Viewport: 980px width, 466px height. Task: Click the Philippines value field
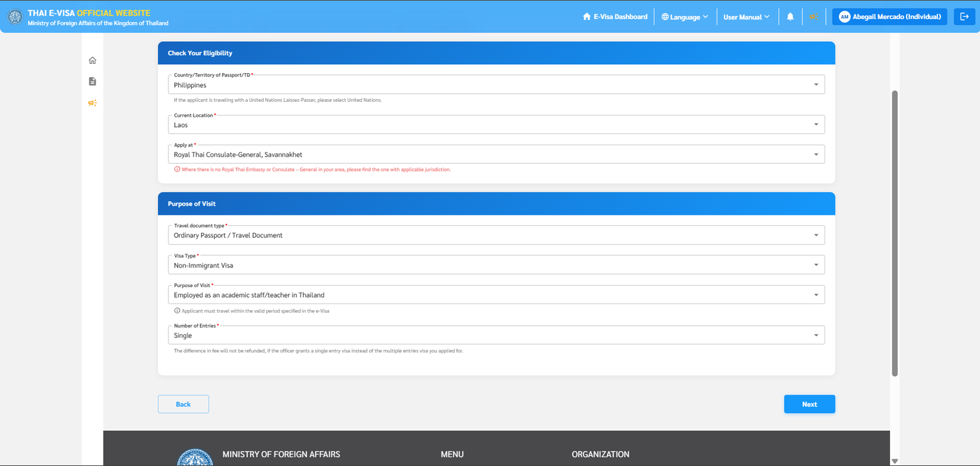(x=496, y=84)
